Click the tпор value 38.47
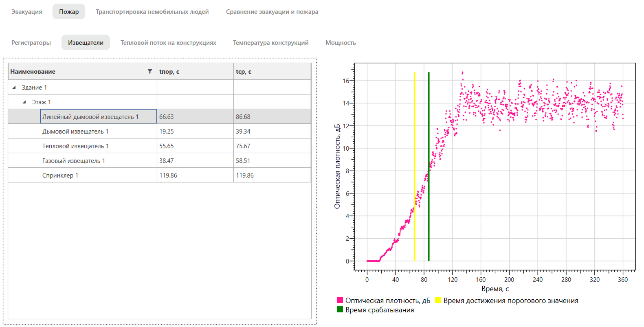Viewport: 644px width, 327px height. point(166,161)
